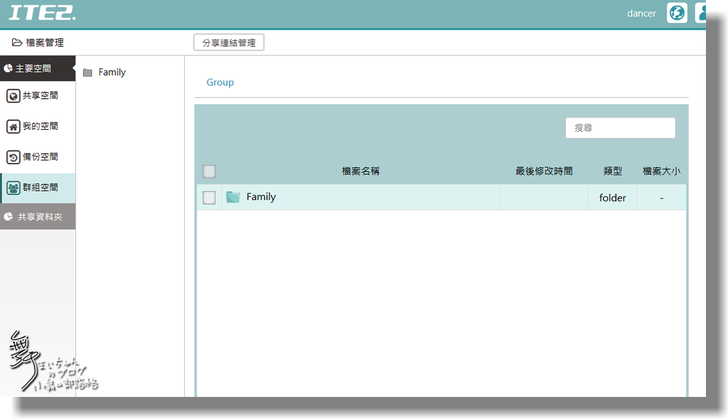This screenshot has height=419, width=728.
Task: Open the Family folder name link
Action: tap(261, 197)
